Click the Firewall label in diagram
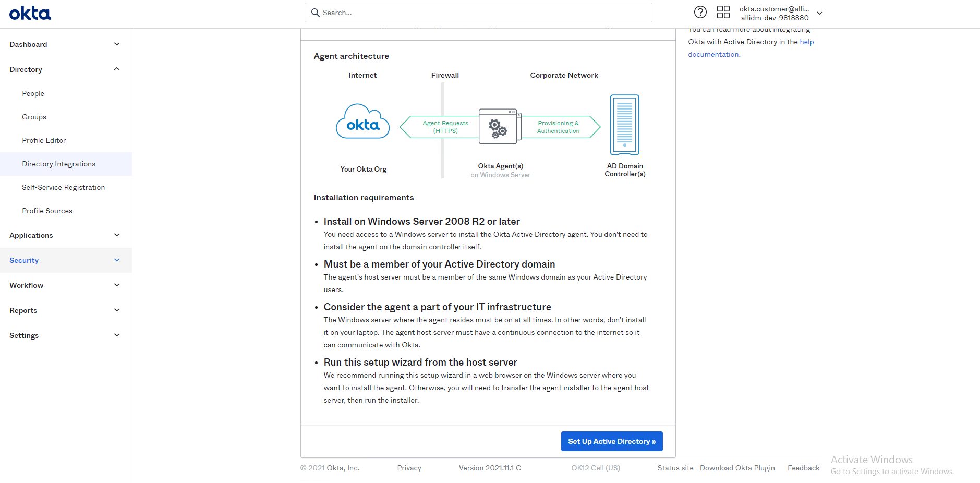980x483 pixels. [x=445, y=75]
